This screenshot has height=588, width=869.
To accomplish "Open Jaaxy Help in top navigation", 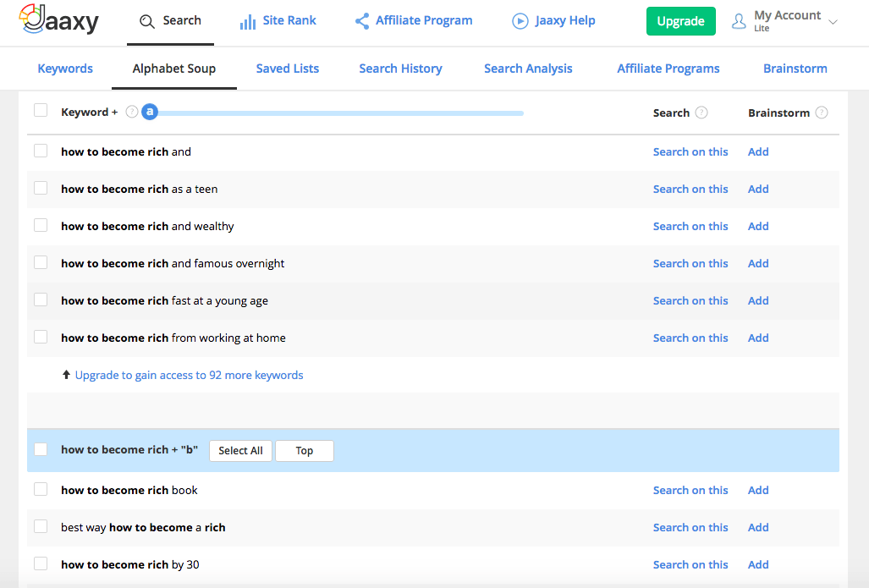I will point(553,21).
